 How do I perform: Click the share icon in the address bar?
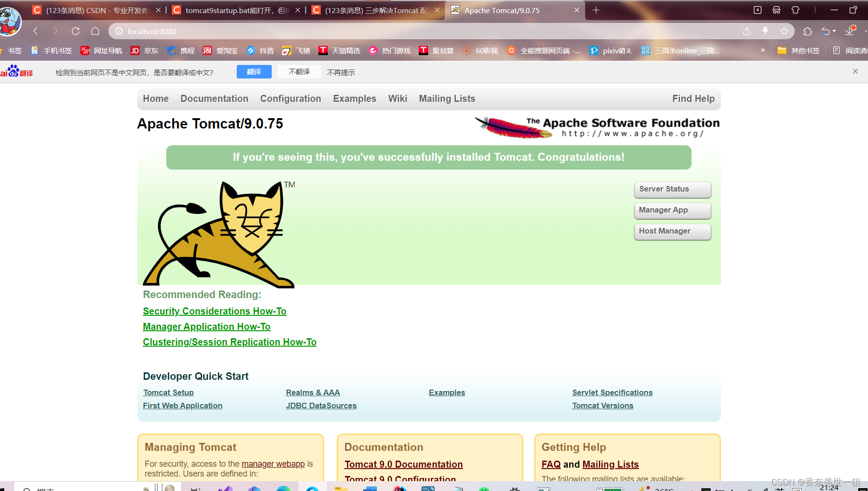point(747,31)
